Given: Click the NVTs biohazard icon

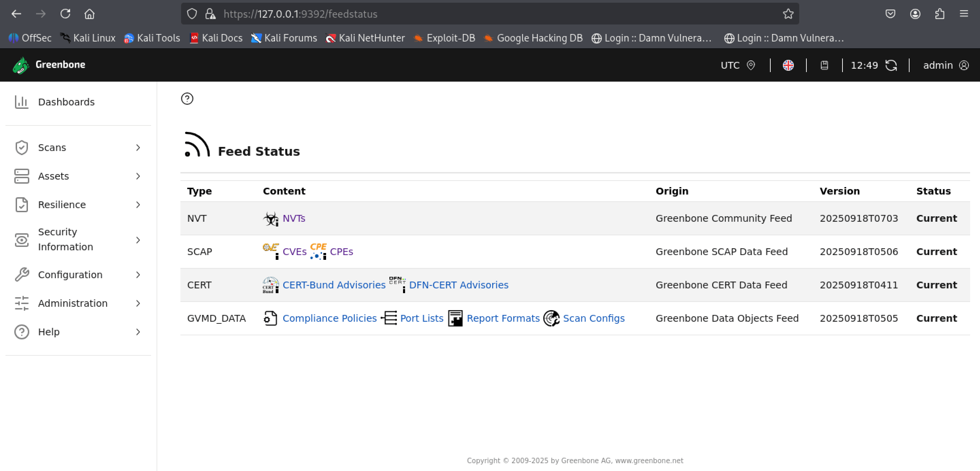Looking at the screenshot, I should [x=271, y=219].
